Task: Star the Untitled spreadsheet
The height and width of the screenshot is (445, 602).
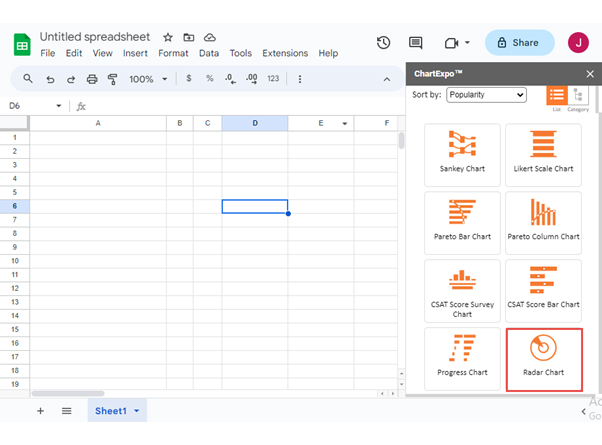Action: 168,37
